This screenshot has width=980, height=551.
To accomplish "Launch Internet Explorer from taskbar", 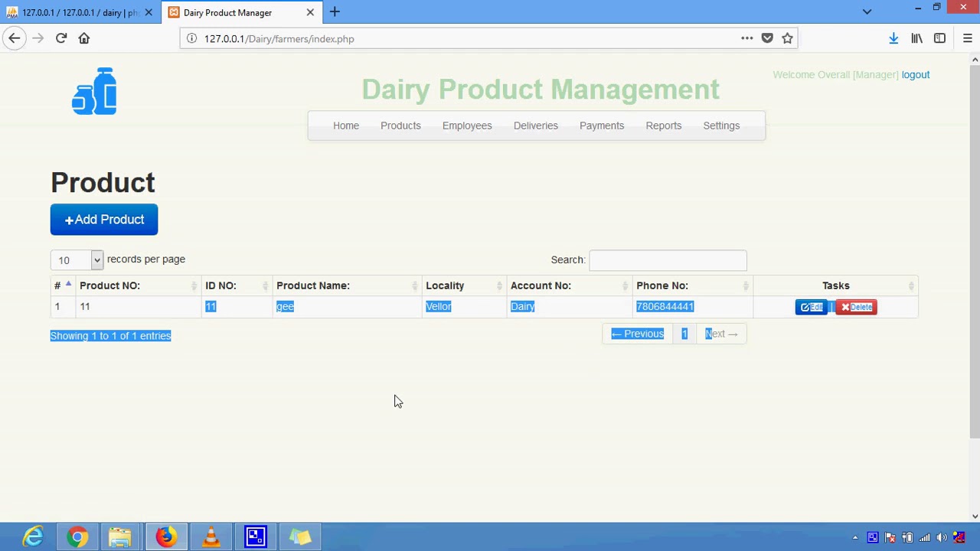I will 33,537.
